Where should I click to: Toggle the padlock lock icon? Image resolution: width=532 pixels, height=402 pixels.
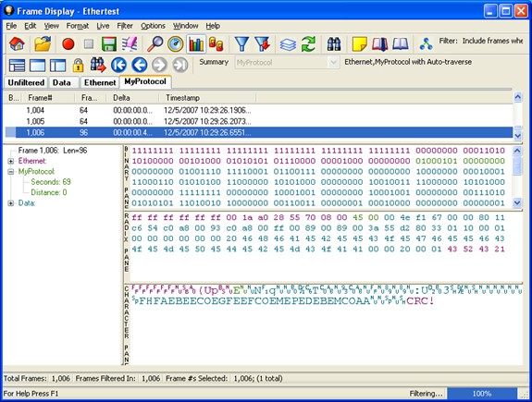click(x=78, y=65)
